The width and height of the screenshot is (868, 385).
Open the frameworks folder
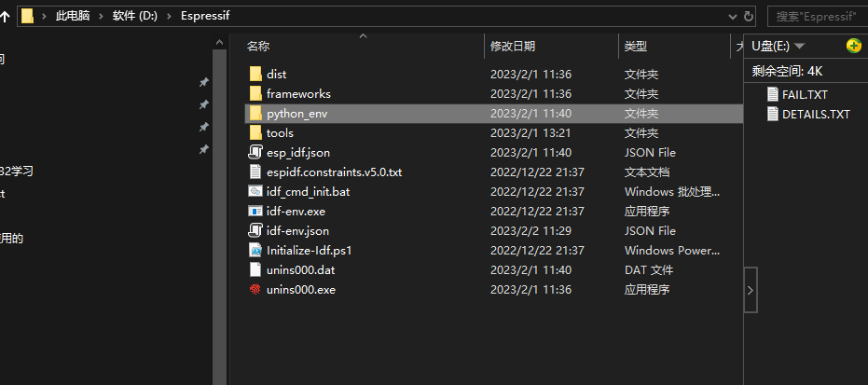pyautogui.click(x=298, y=94)
